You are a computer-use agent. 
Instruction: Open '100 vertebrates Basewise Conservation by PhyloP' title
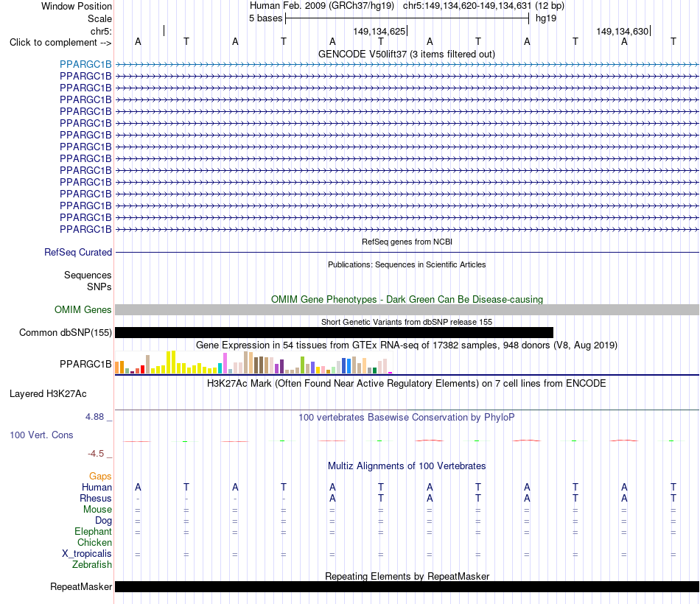coord(406,418)
